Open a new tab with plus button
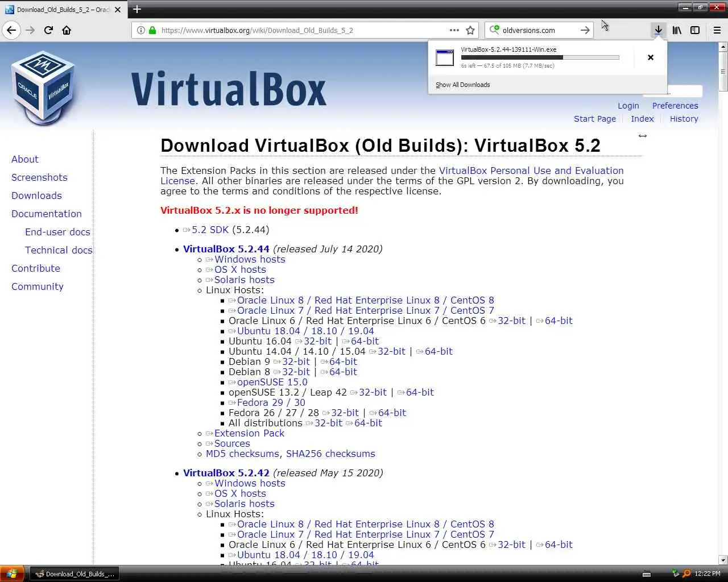The height and width of the screenshot is (582, 728). pyautogui.click(x=137, y=9)
